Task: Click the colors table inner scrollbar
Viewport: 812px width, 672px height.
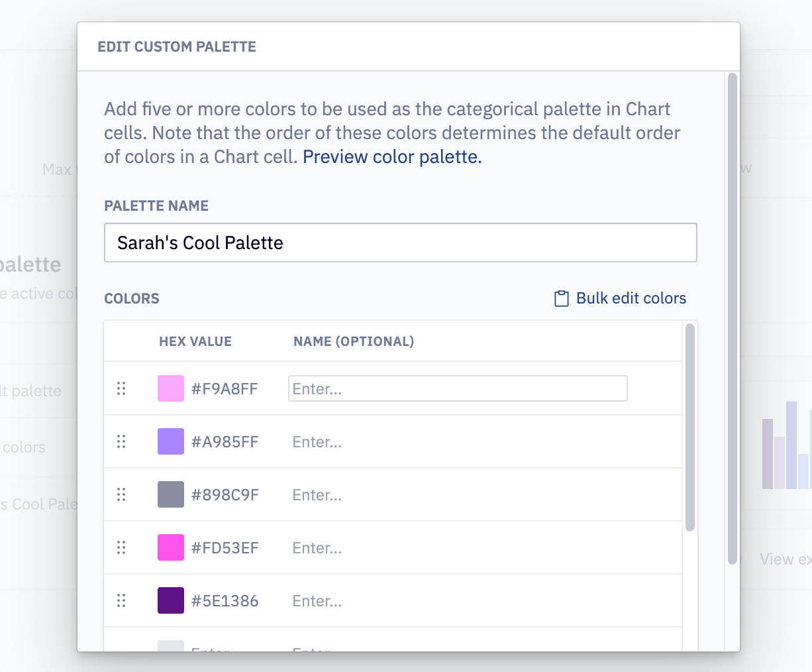Action: point(689,427)
